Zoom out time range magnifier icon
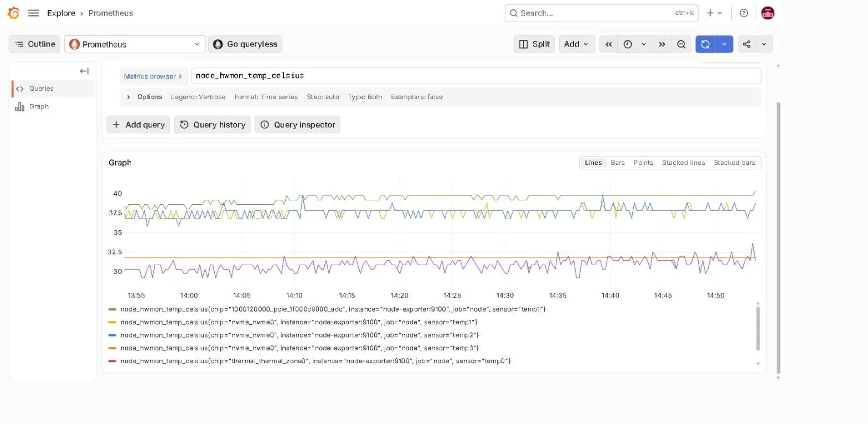Screen dimensions: 868x424 (x=681, y=44)
